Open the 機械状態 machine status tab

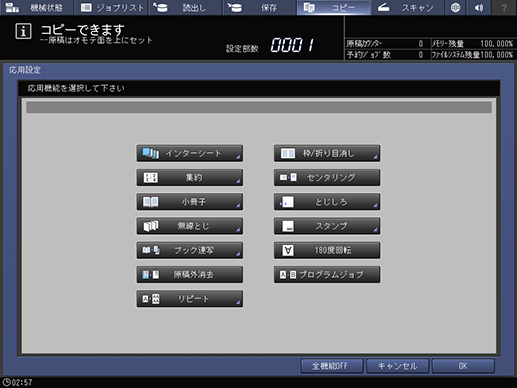[36, 7]
